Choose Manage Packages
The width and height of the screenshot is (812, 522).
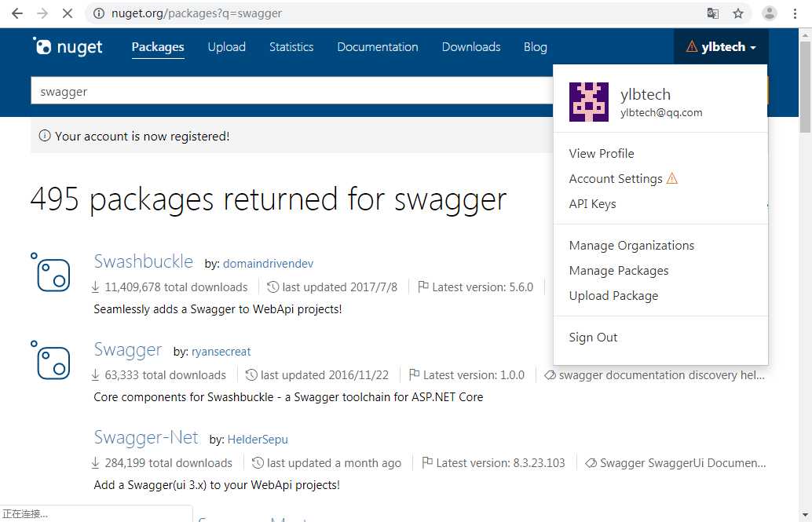click(x=619, y=271)
